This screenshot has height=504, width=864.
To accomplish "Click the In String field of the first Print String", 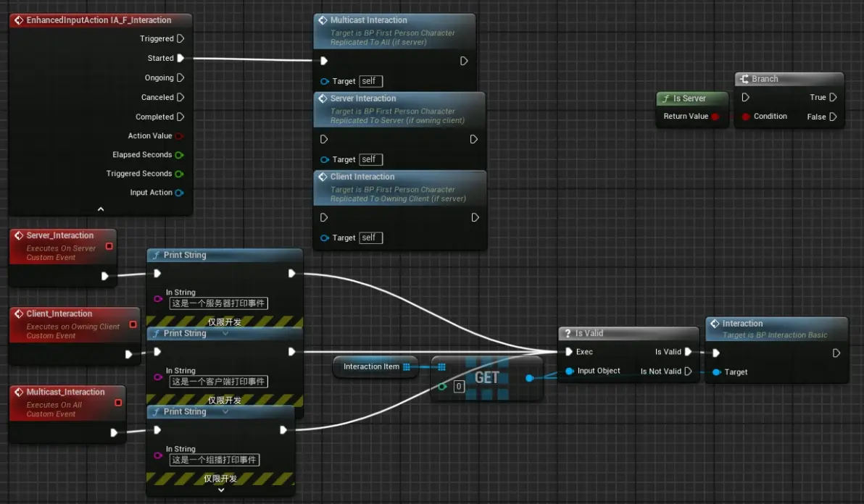I will (218, 303).
